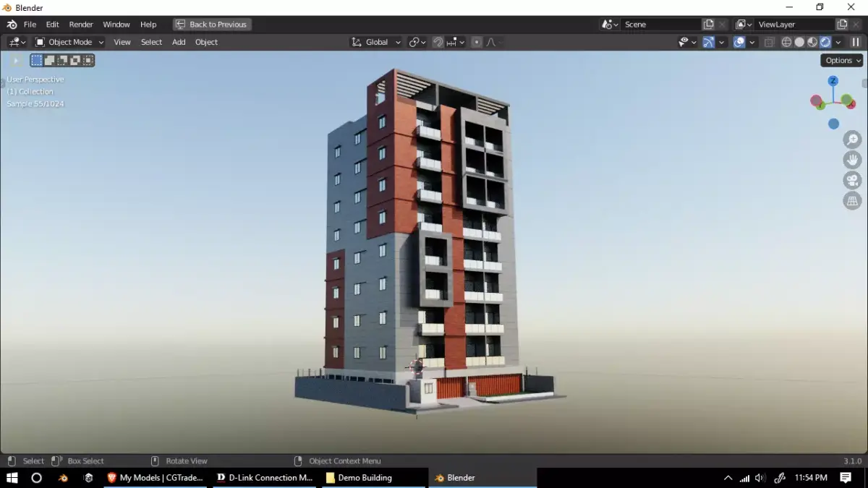The height and width of the screenshot is (488, 868).
Task: Open the overlays settings dropdown arrow
Action: (752, 42)
